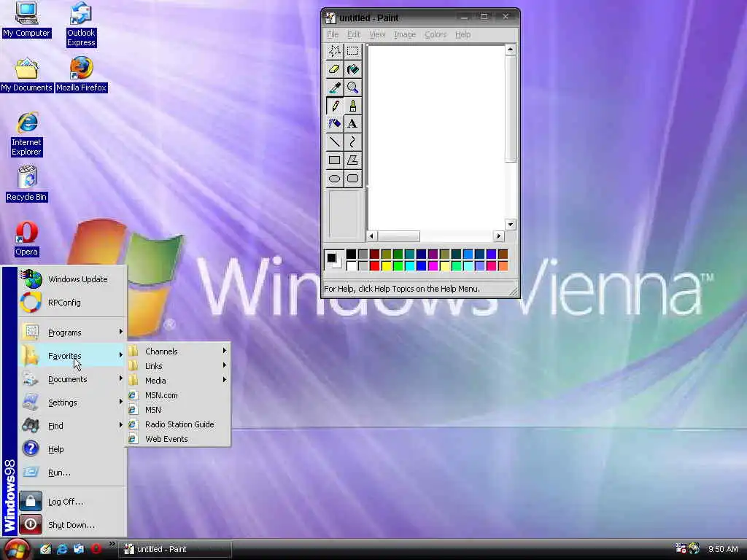The width and height of the screenshot is (747, 560).
Task: Select the Magnifier tool in Paint
Action: (352, 87)
